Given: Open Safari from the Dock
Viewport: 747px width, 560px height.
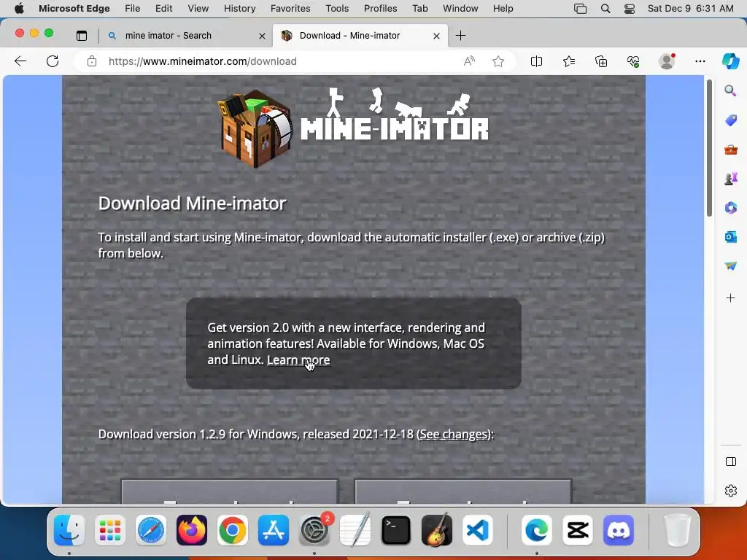Looking at the screenshot, I should coord(151,530).
